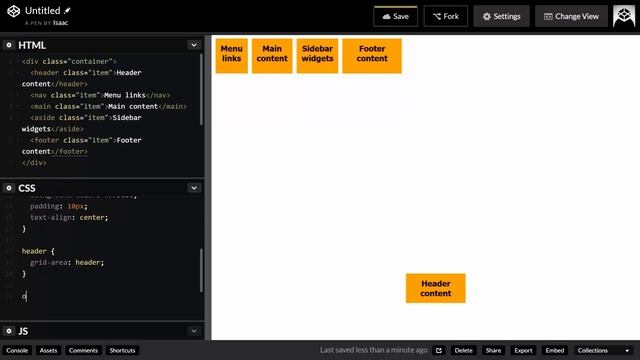Click the header selector line in CSS
Viewport: 640px width, 360px height.
pyautogui.click(x=38, y=251)
